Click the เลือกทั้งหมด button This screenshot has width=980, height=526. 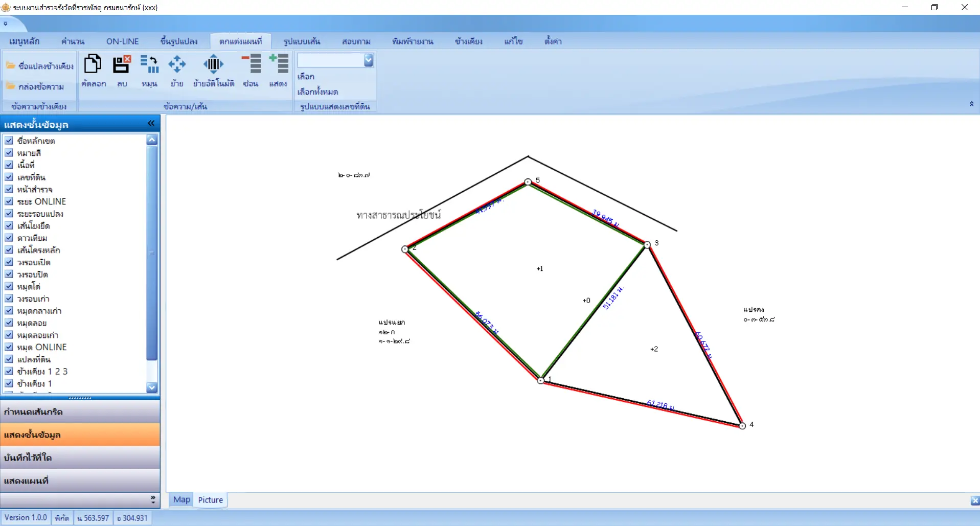[317, 92]
